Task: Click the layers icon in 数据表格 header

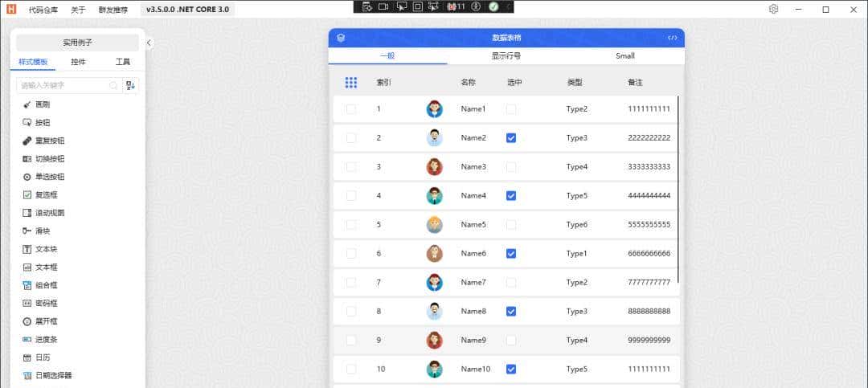Action: click(341, 38)
